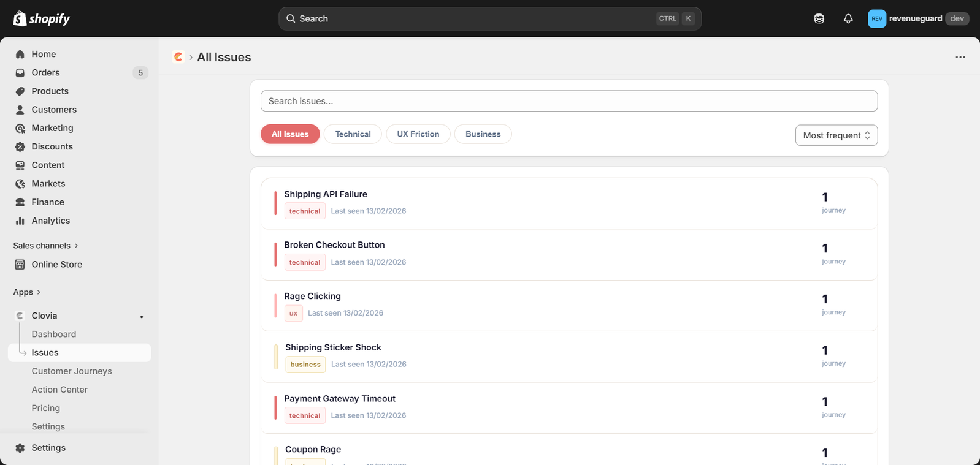Open Shipping Sticker Shock issue
Screen dimensions: 980x465
569,357
